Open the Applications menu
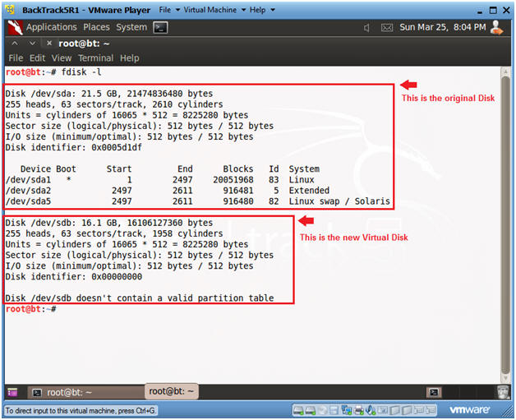Image resolution: width=516 pixels, height=420 pixels. 51,27
